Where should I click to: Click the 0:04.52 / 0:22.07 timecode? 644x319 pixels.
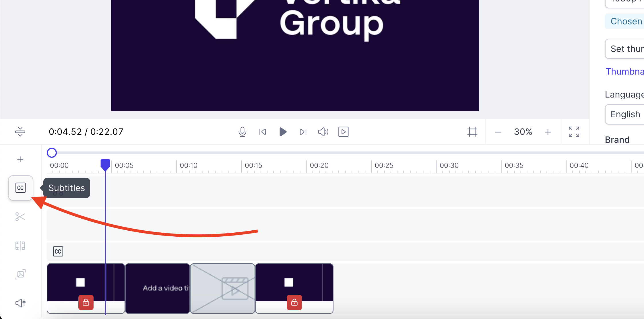(86, 132)
